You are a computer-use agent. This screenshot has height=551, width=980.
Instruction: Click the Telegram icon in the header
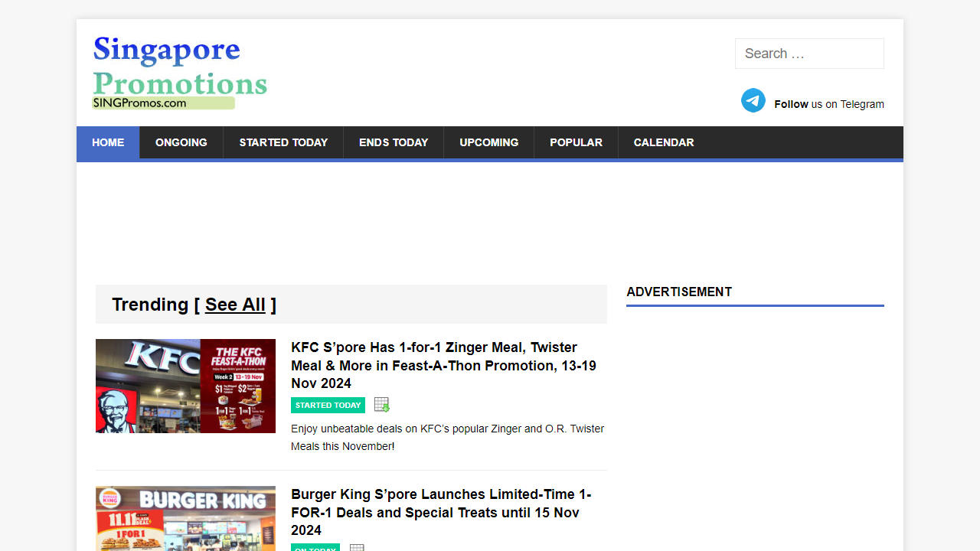point(753,100)
